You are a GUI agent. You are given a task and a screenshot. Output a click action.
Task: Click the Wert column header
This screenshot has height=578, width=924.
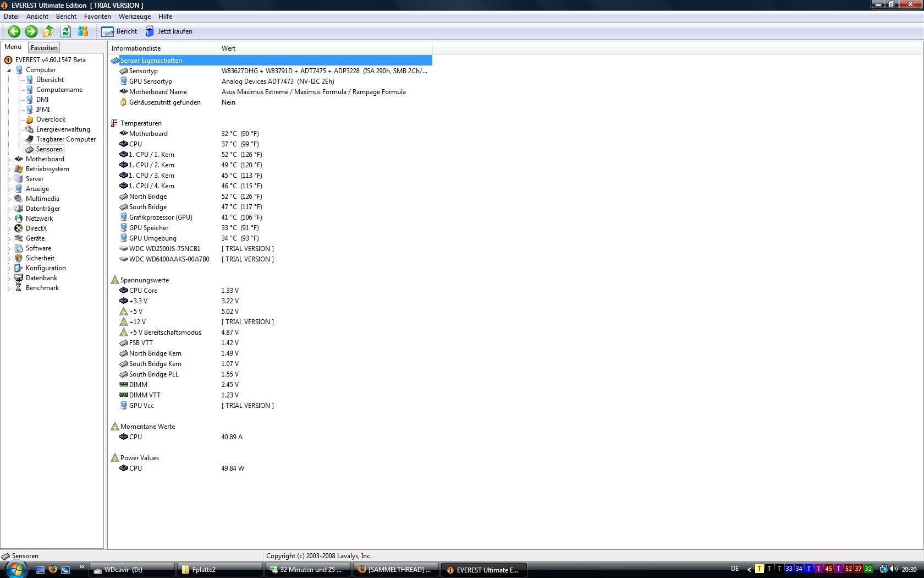pyautogui.click(x=324, y=48)
